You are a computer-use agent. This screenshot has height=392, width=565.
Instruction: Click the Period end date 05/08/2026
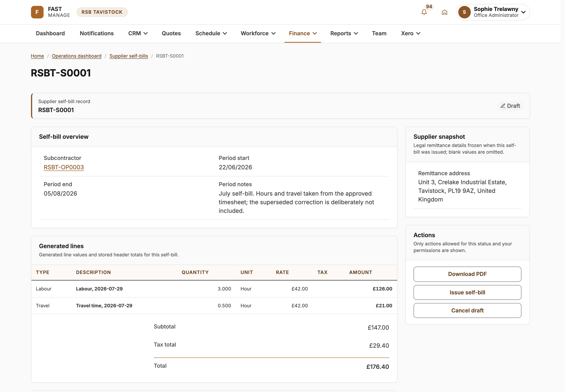60,193
